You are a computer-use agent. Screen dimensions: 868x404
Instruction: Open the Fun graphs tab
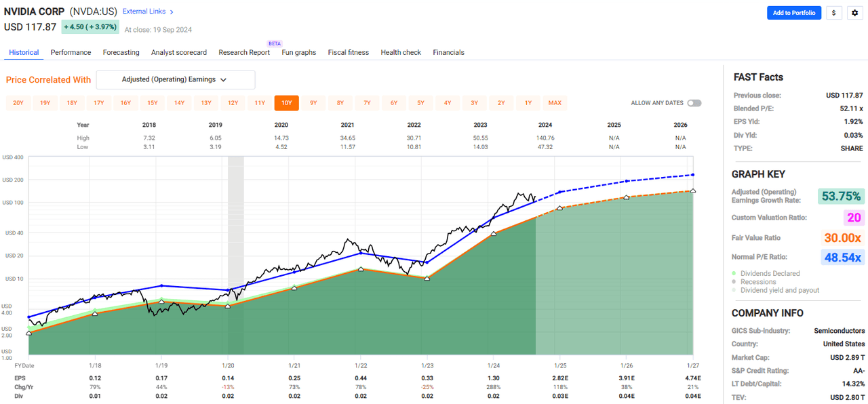[x=298, y=52]
